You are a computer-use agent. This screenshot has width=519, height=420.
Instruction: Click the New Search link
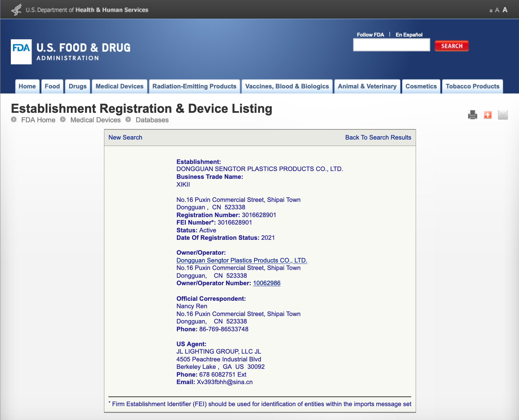(125, 138)
